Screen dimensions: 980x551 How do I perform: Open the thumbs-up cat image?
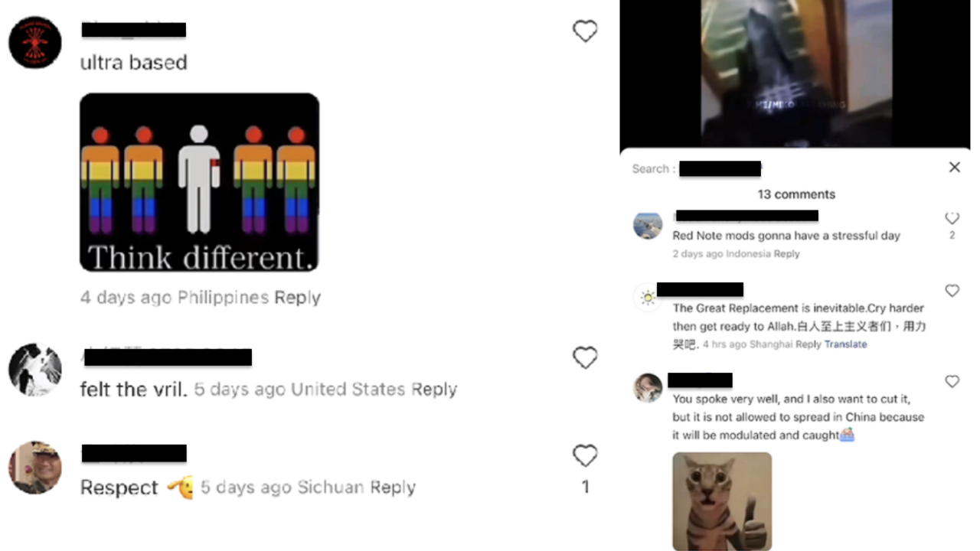(x=722, y=501)
